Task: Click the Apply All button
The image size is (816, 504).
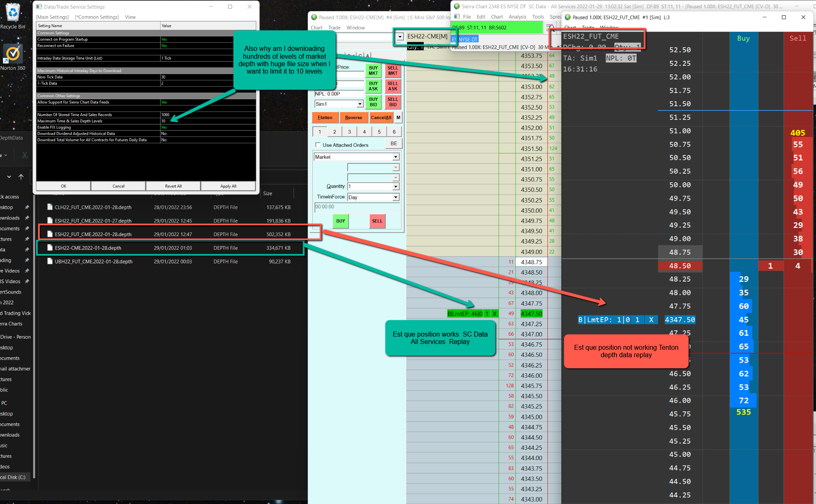Action: pyautogui.click(x=228, y=186)
